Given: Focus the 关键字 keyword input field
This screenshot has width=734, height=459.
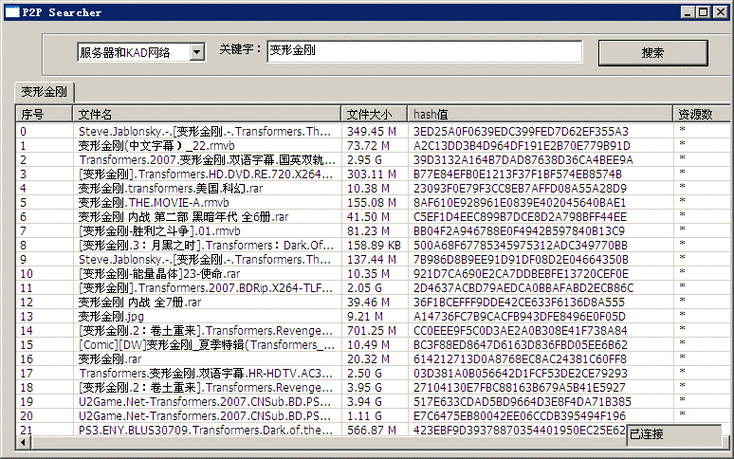Looking at the screenshot, I should [x=425, y=51].
